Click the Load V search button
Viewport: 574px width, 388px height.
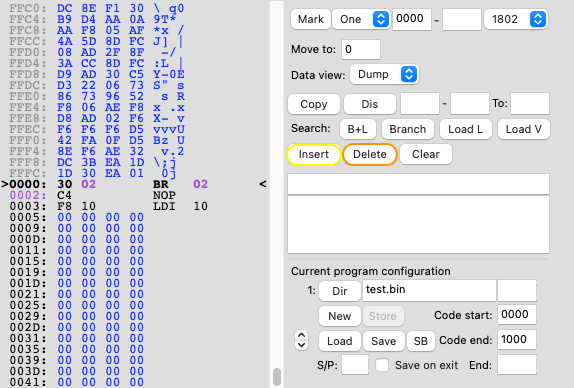[523, 129]
